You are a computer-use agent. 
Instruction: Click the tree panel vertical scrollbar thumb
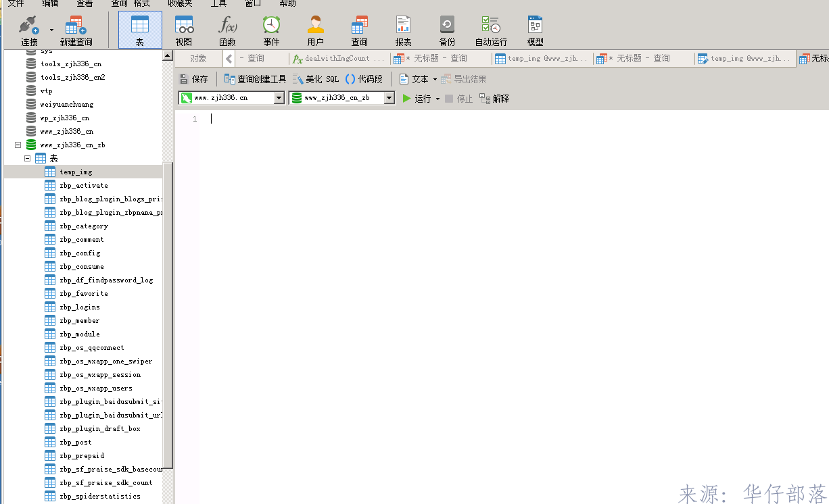(x=168, y=316)
